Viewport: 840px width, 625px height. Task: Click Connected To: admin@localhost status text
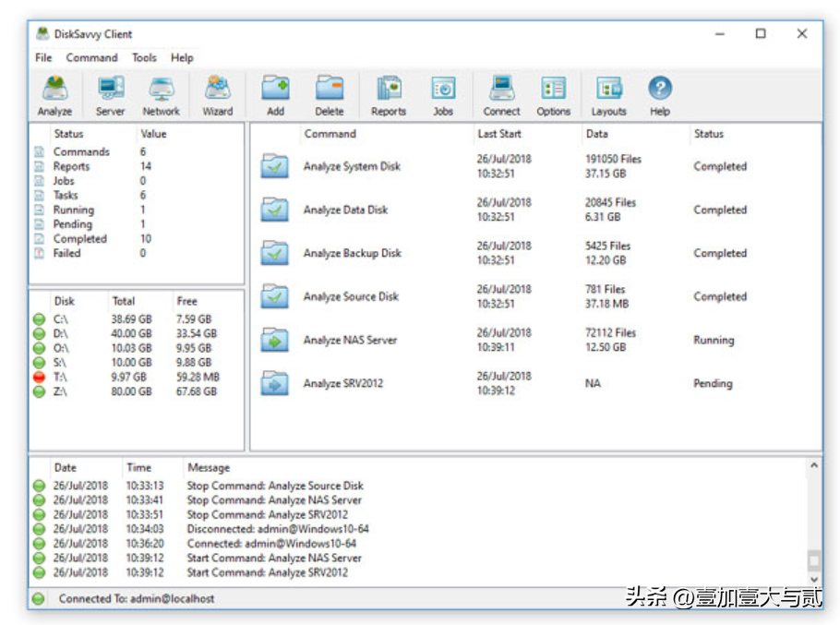point(137,599)
